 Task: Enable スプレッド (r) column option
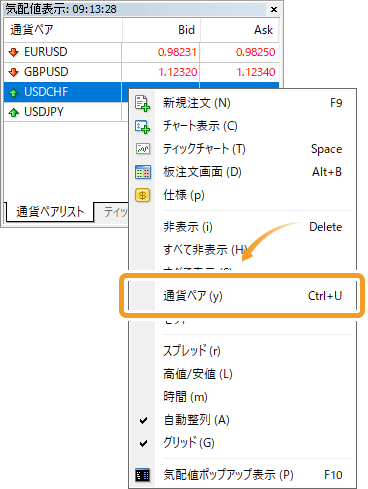coord(242,351)
